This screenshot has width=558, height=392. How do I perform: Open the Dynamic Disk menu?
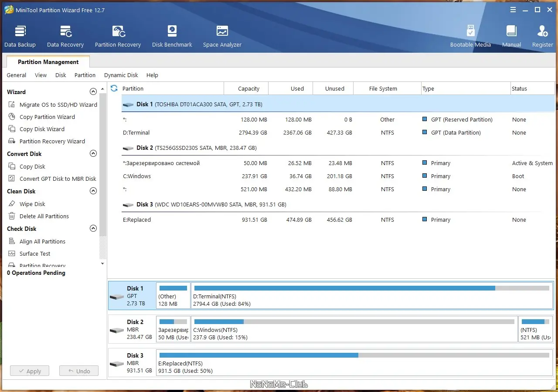pos(121,75)
